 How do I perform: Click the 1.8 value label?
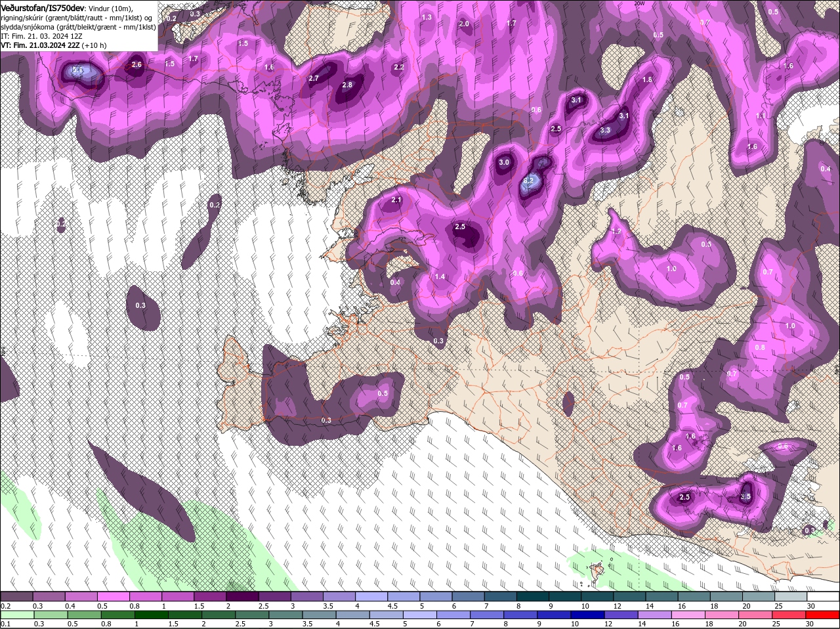647,79
